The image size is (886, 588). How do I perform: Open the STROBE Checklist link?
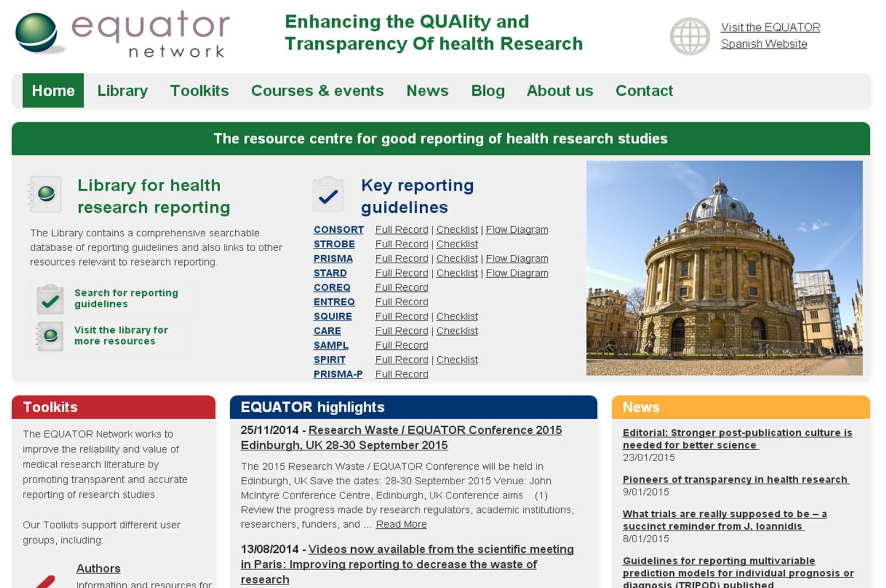(457, 244)
